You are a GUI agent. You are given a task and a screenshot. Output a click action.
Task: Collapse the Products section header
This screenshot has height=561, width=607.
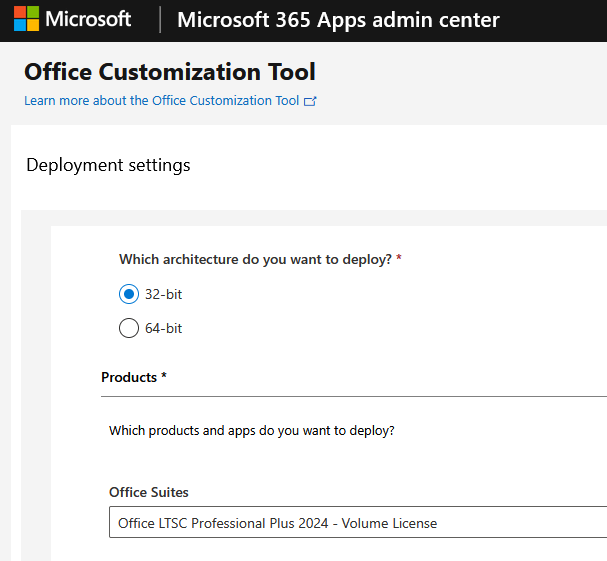(134, 377)
